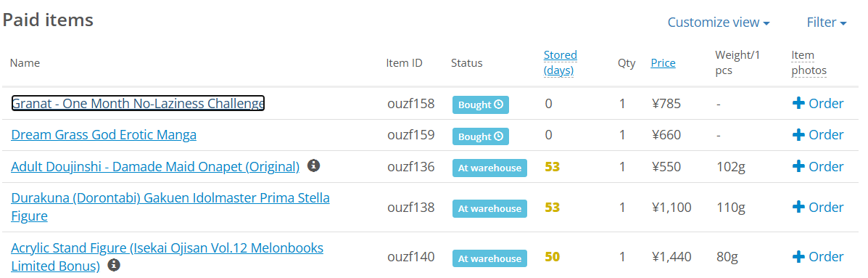
Task: Click info icon after Melonbooks Limited Bonus
Action: pyautogui.click(x=114, y=265)
